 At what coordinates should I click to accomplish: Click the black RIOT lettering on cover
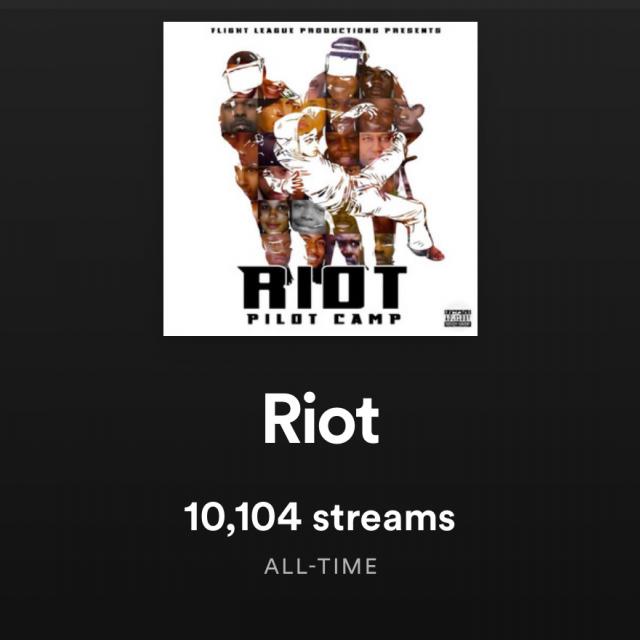(x=322, y=287)
